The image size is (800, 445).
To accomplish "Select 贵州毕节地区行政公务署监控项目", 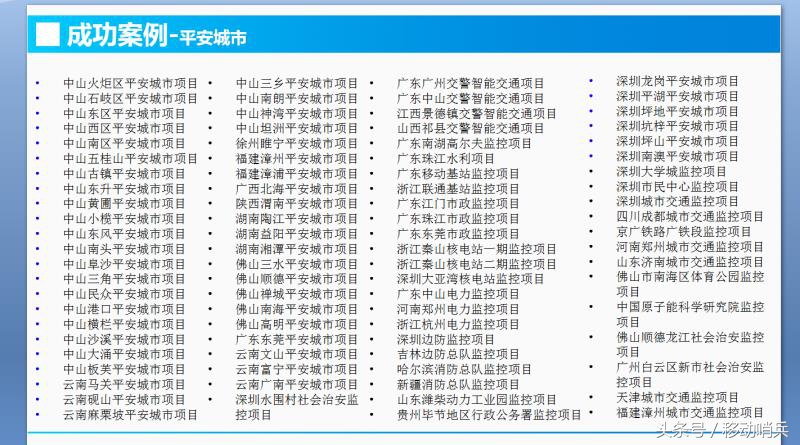I will 489,414.
